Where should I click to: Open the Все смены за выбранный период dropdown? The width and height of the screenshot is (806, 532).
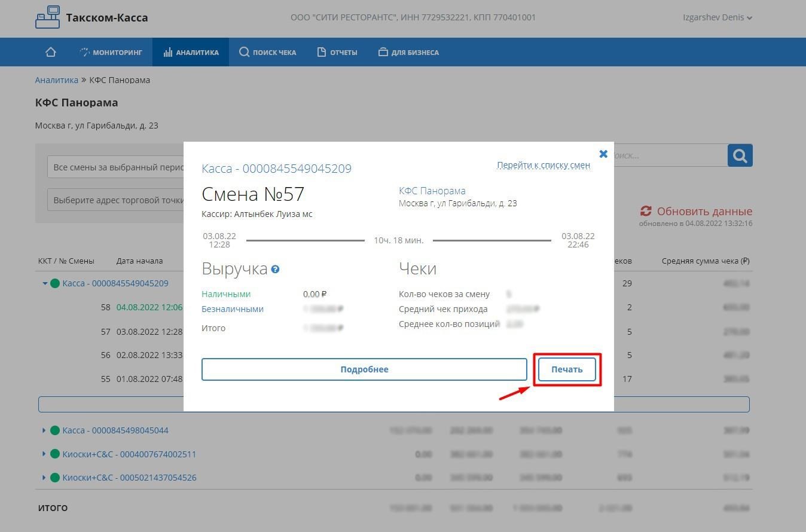coord(116,167)
